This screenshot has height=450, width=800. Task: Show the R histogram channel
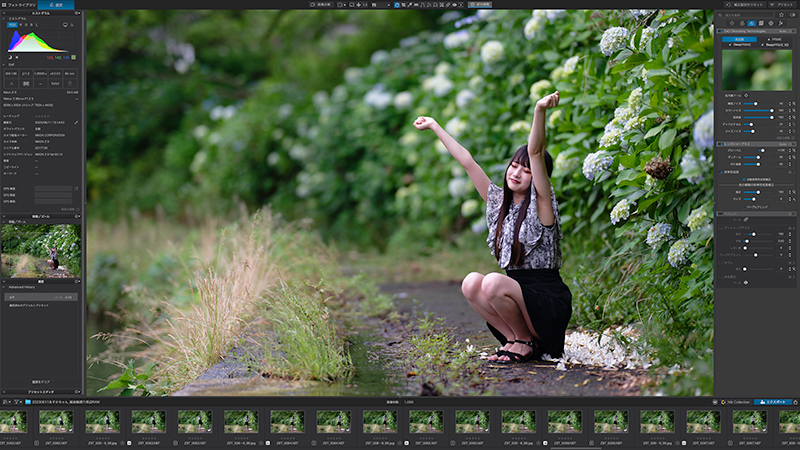(20, 24)
